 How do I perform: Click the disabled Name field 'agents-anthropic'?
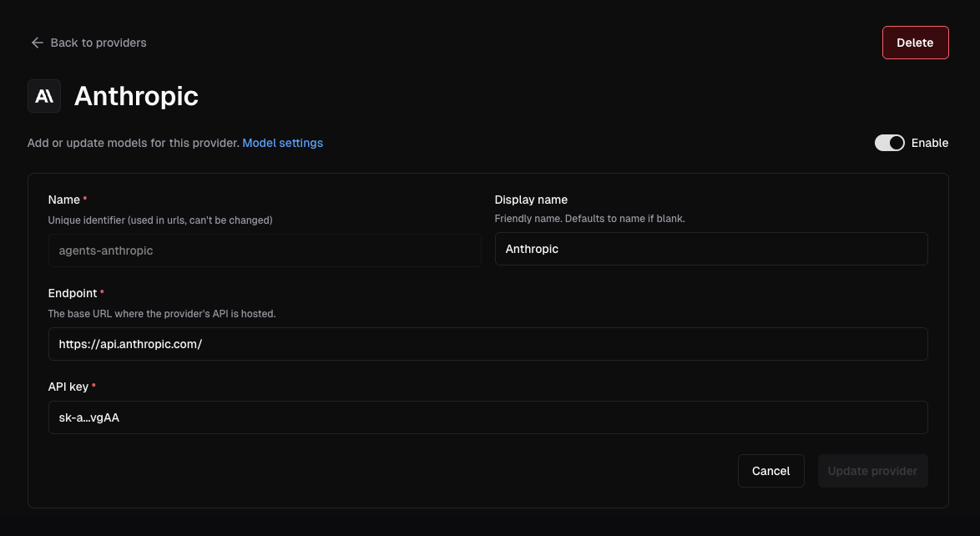(x=265, y=250)
